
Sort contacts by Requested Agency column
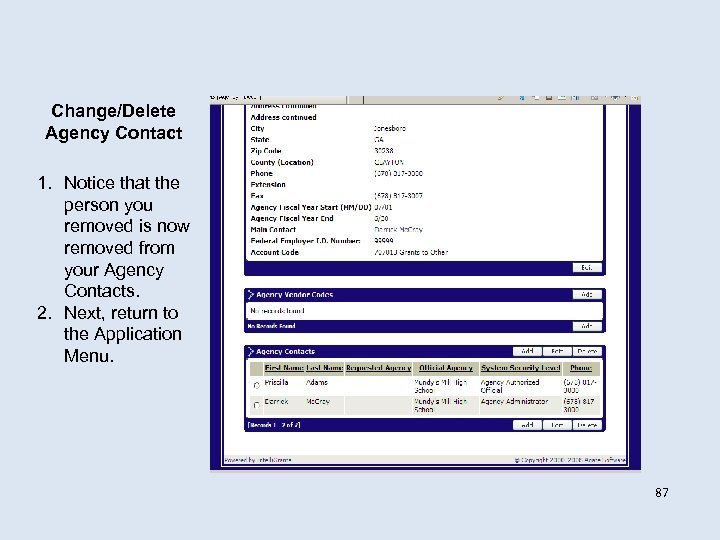click(378, 368)
